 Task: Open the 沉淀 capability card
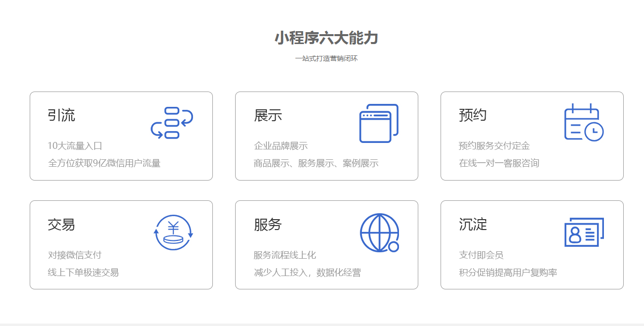[x=532, y=244]
